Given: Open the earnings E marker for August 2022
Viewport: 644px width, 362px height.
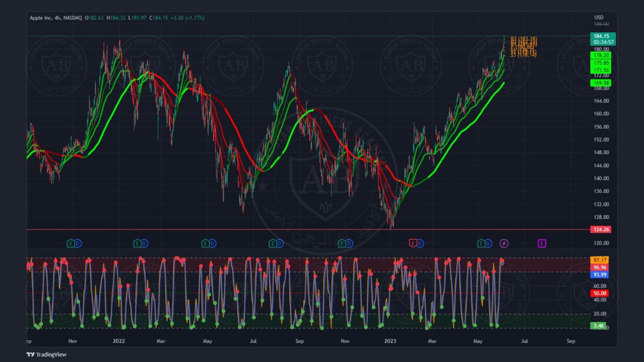Looking at the screenshot, I should [x=273, y=244].
